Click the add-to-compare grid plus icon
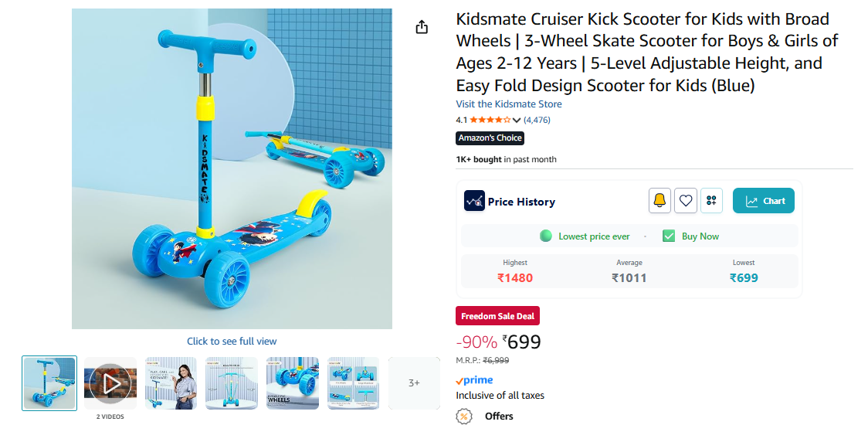The height and width of the screenshot is (425, 868). (712, 201)
